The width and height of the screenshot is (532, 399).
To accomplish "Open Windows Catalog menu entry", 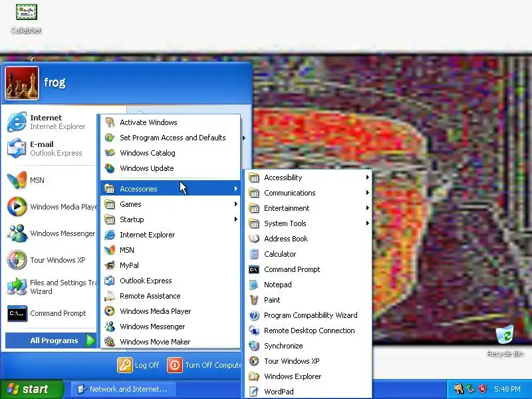I will point(170,153).
